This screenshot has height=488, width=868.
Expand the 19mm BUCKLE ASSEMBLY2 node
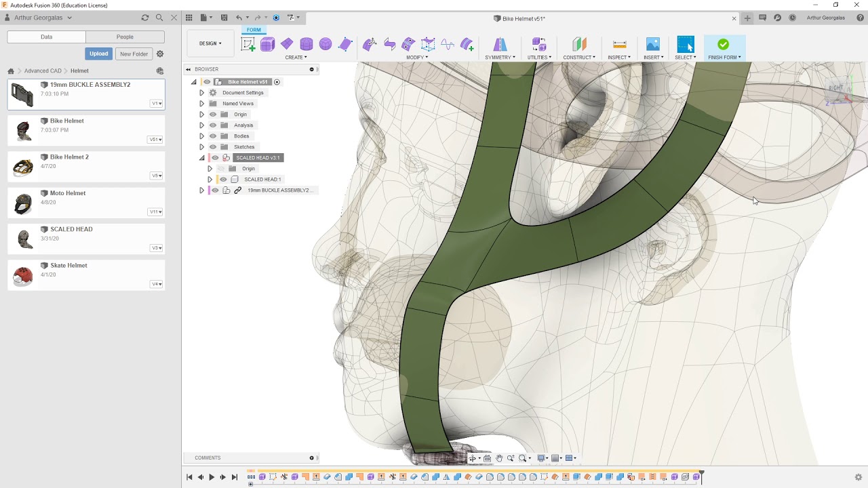pos(201,190)
